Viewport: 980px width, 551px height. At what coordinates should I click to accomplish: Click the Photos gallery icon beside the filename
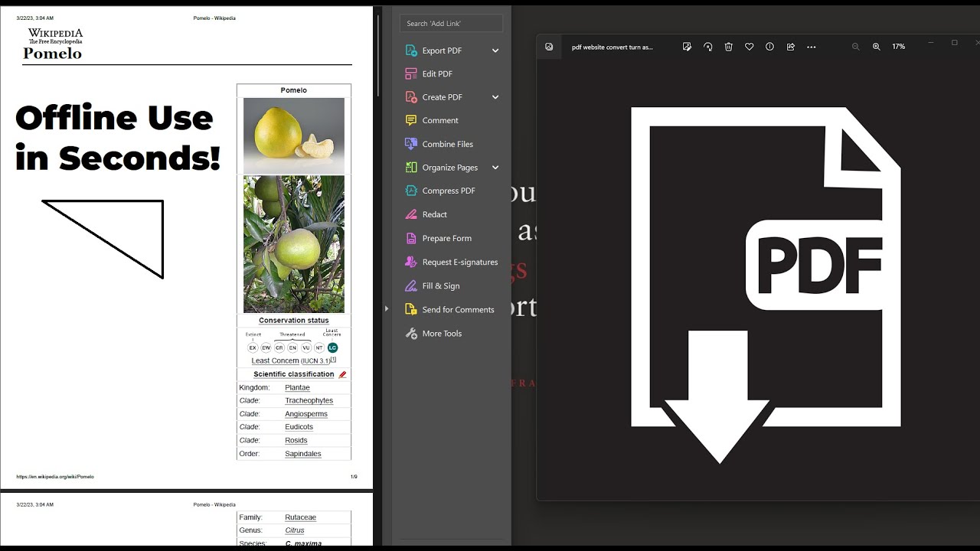tap(549, 47)
